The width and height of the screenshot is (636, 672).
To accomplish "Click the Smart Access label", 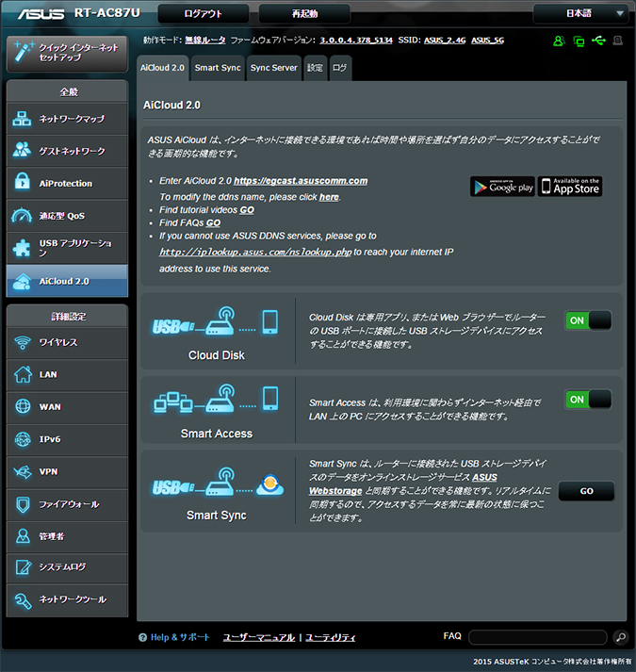I will point(217,434).
